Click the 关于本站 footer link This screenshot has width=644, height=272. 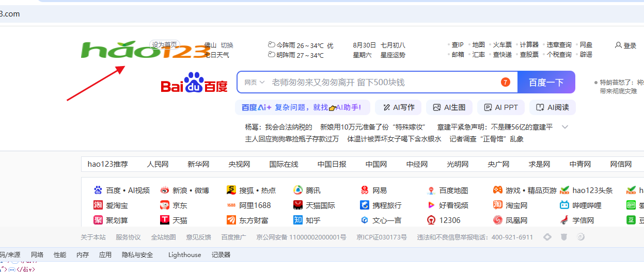click(x=93, y=237)
